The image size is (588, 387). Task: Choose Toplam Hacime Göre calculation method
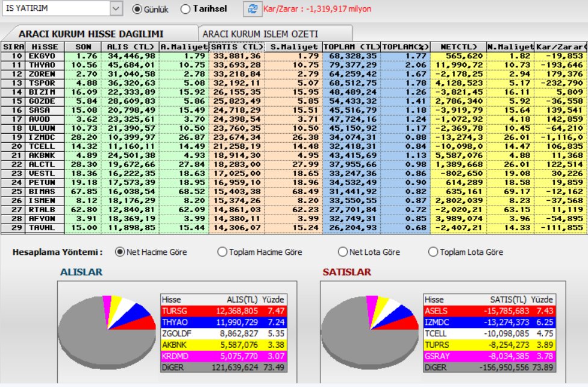[x=222, y=252]
